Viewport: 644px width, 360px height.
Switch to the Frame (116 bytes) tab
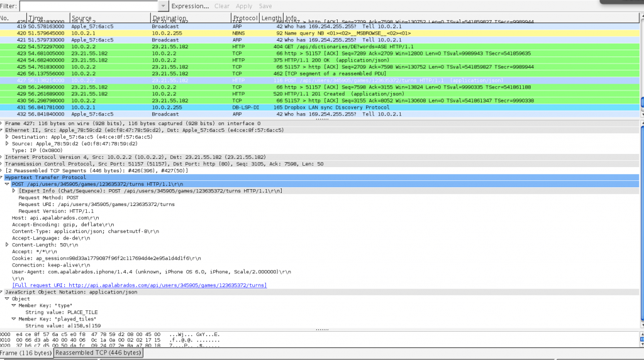click(26, 353)
